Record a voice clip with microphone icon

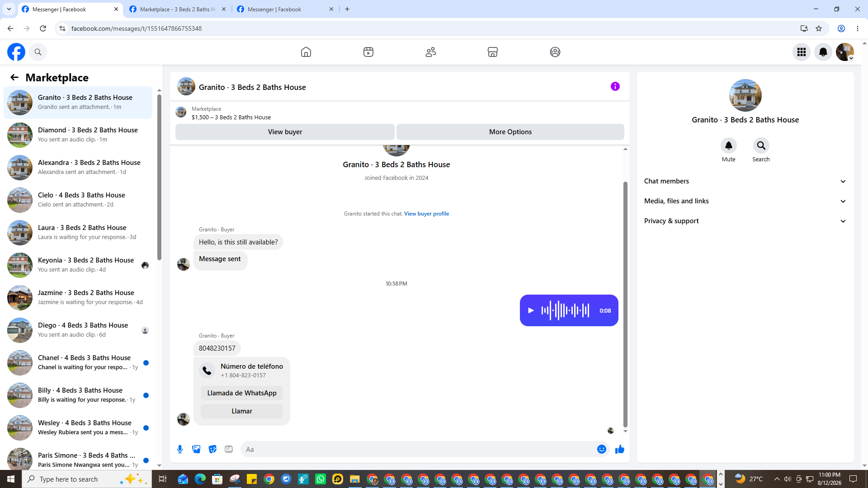click(x=180, y=449)
